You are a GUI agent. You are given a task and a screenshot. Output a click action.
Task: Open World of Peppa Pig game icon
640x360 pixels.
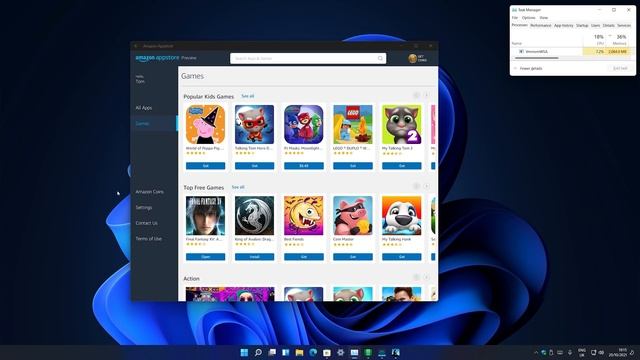(x=205, y=124)
